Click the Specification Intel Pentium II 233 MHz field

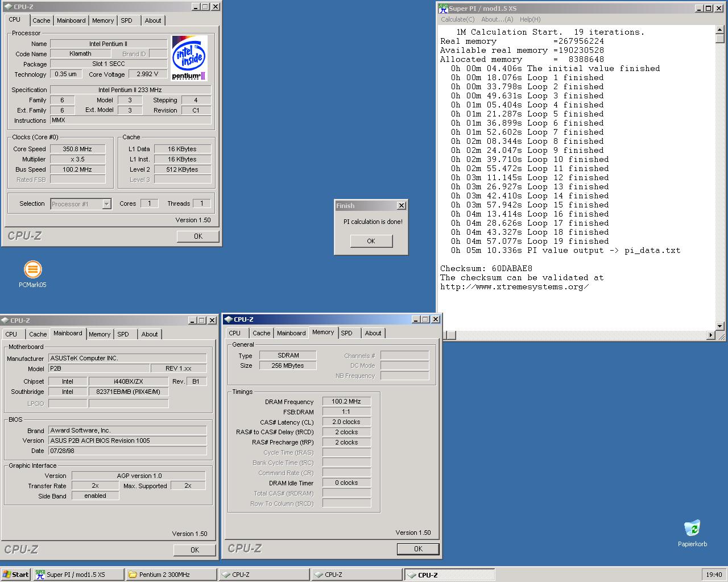(130, 90)
